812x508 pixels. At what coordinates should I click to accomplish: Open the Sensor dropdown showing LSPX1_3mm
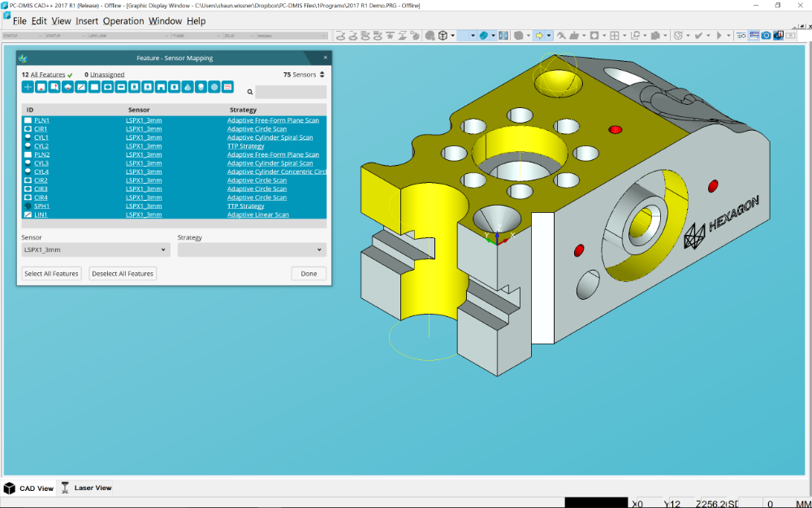(x=94, y=250)
